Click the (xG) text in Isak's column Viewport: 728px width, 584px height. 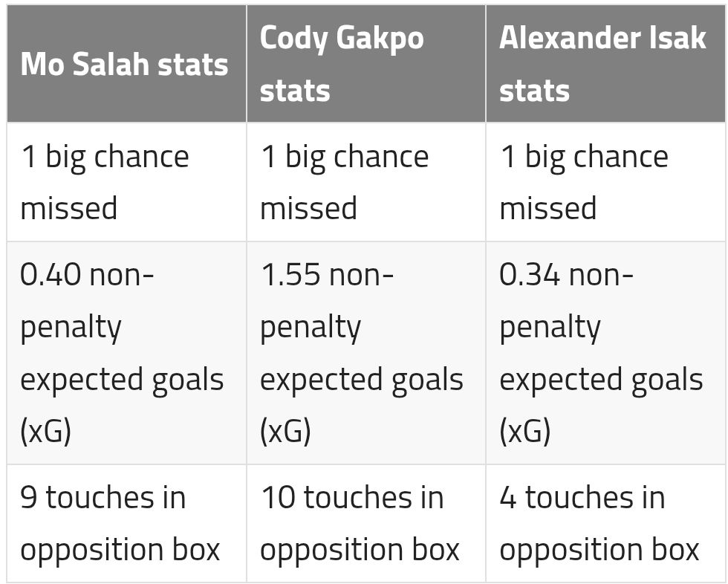click(524, 431)
